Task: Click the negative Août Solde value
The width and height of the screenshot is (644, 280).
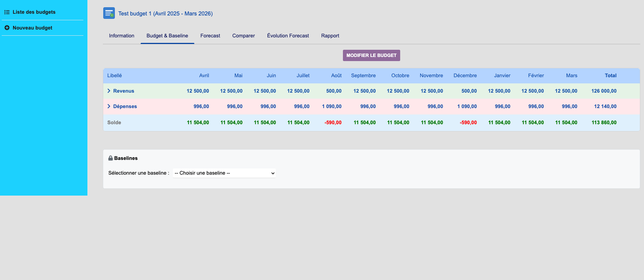Action: [333, 122]
